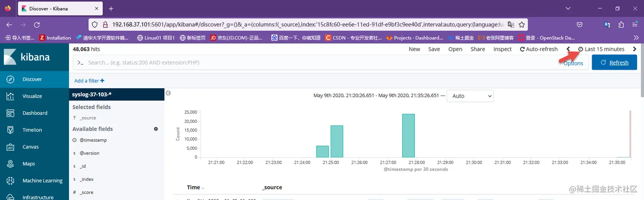The image size is (644, 200).
Task: Open the Linux01 项目1 bookmark
Action: pos(156,38)
